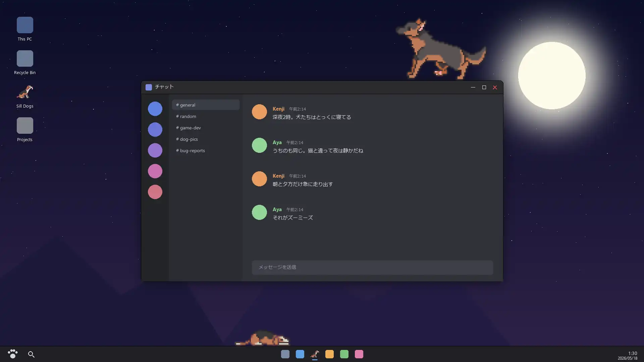This screenshot has height=362, width=644.
Task: Maximize the チャット window
Action: pos(484,87)
